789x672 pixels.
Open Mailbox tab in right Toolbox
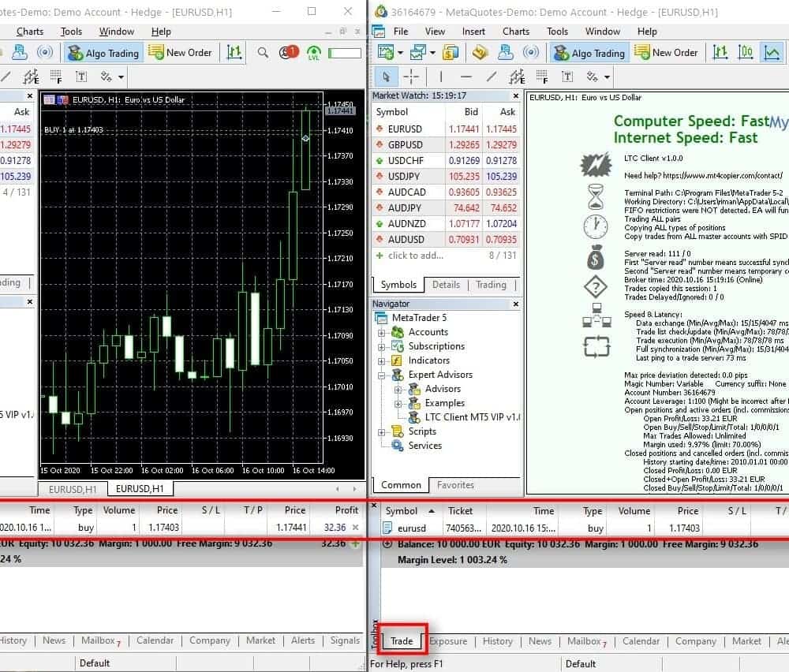(x=587, y=641)
